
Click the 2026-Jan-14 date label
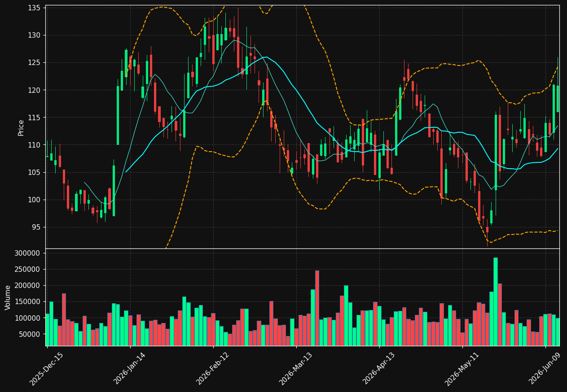tap(130, 369)
